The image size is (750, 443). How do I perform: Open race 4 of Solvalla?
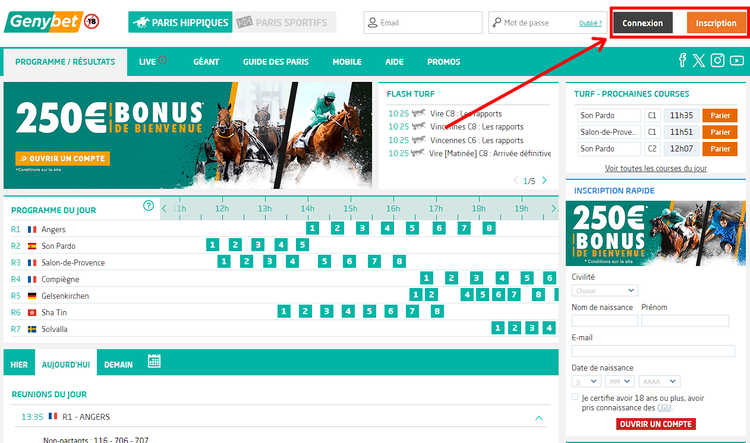pyautogui.click(x=549, y=328)
